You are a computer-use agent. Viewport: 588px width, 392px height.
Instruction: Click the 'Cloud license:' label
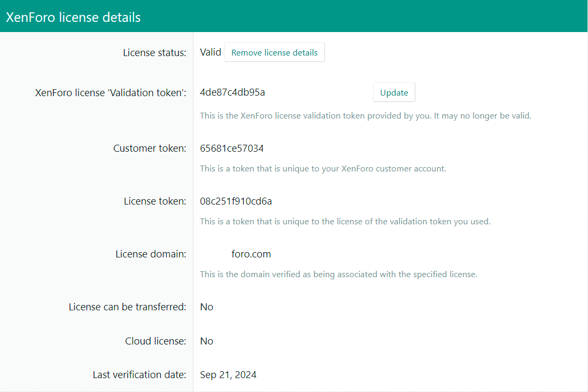tap(156, 341)
